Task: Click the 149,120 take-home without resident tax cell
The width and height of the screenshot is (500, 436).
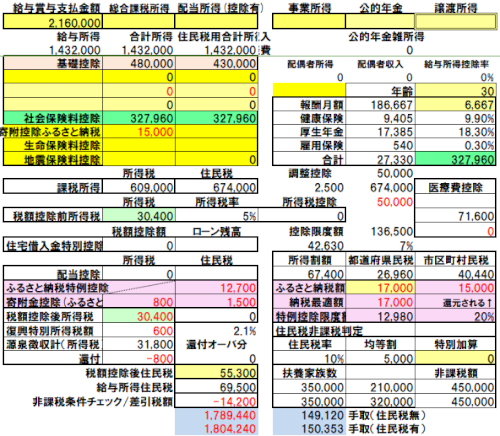Action: (309, 415)
